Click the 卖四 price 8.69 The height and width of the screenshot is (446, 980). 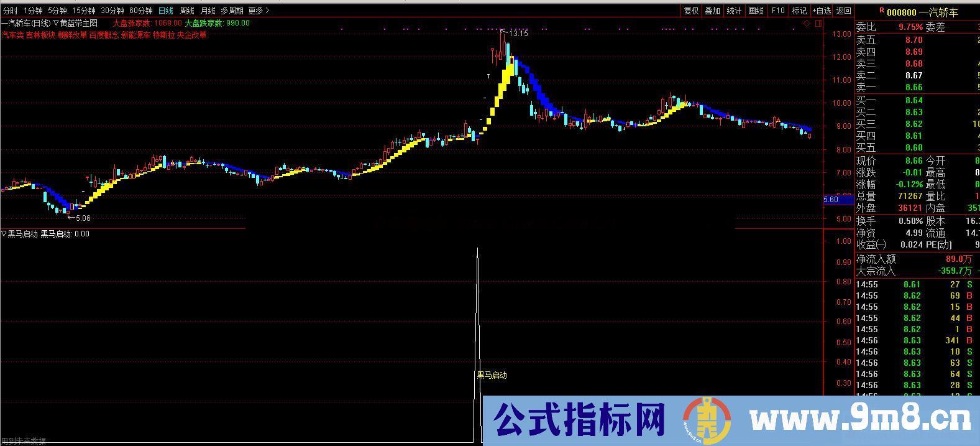pos(914,52)
